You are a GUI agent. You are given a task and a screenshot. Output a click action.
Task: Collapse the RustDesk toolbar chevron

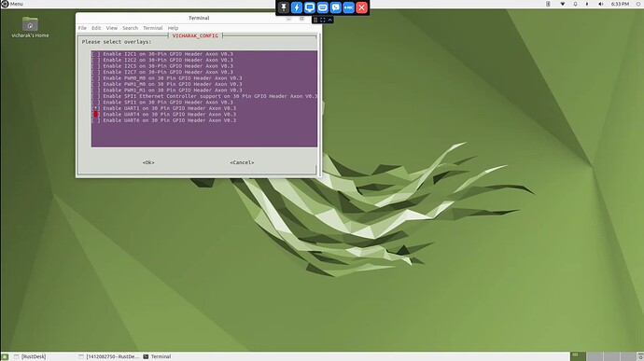point(329,20)
